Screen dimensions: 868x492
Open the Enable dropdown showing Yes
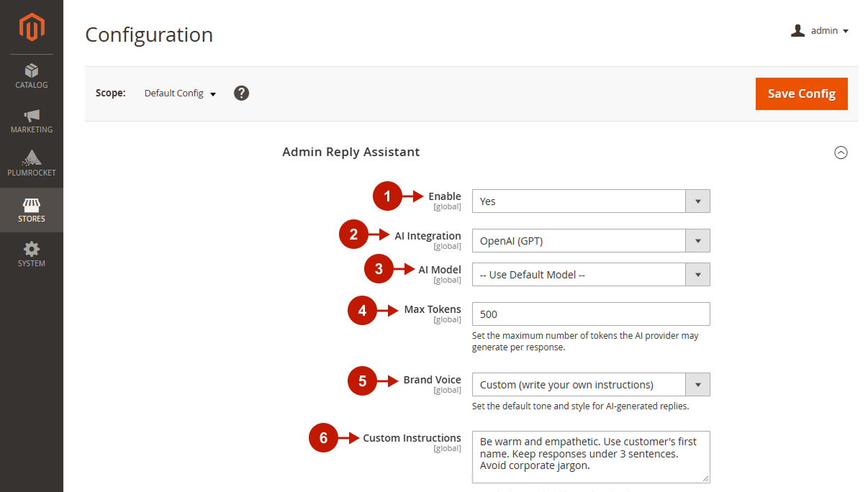(x=591, y=201)
